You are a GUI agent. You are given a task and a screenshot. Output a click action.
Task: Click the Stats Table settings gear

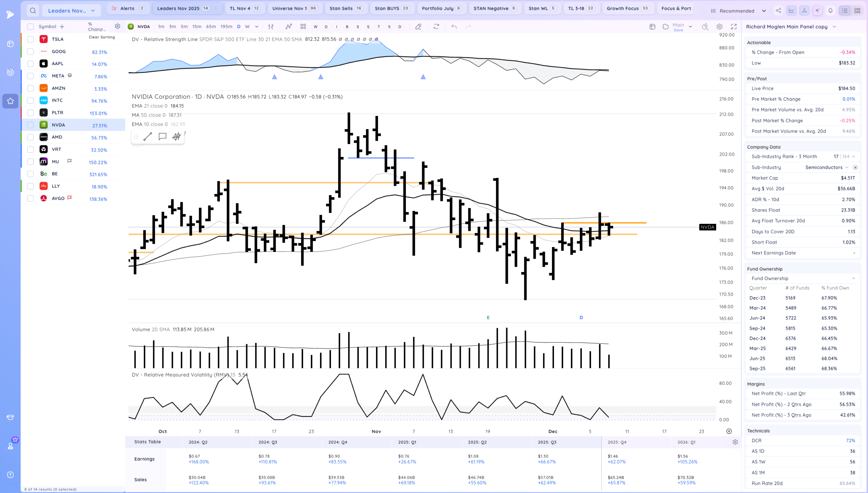[735, 442]
